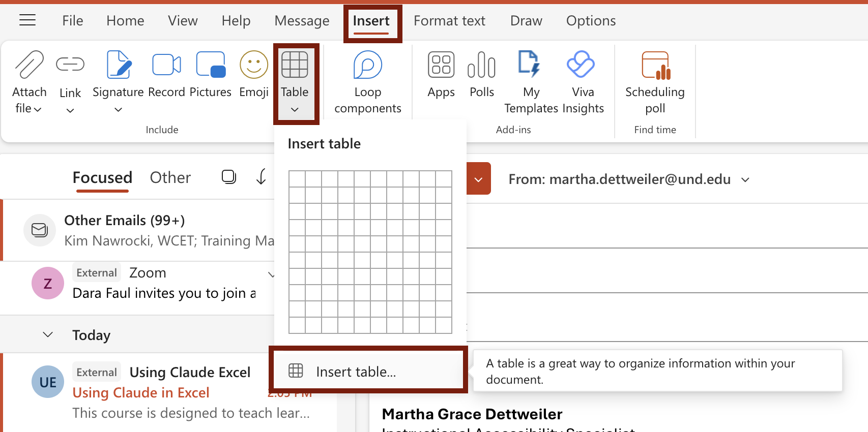Open the Options tab
This screenshot has width=868, height=432.
tap(591, 21)
